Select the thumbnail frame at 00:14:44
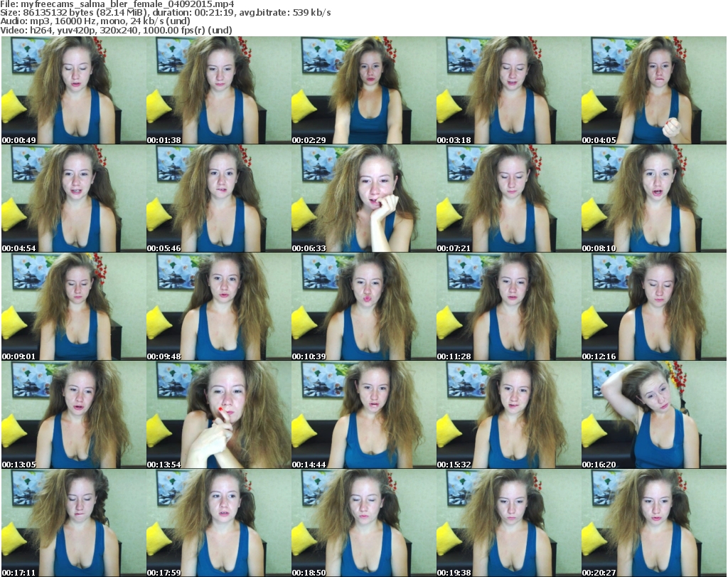This screenshot has height=577, width=728. point(363,415)
